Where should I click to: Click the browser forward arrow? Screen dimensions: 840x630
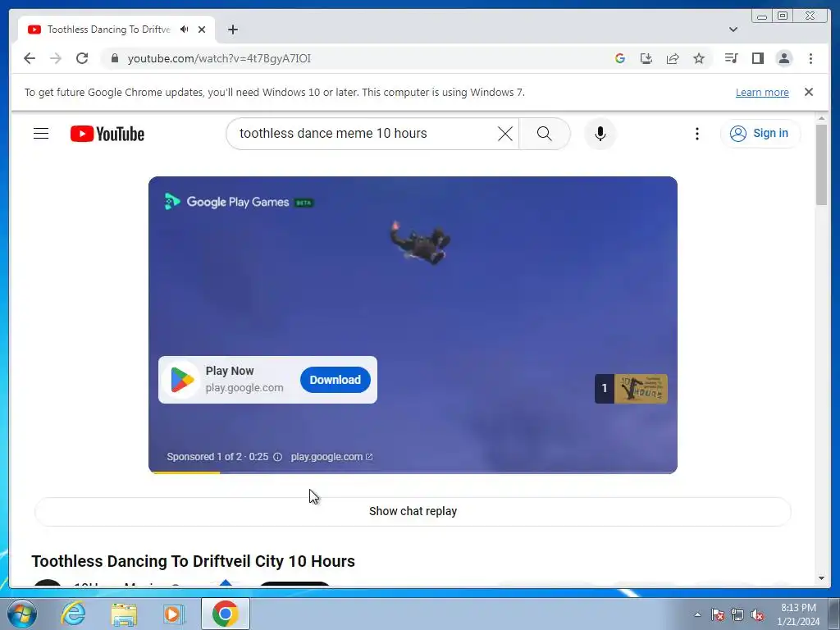(56, 58)
